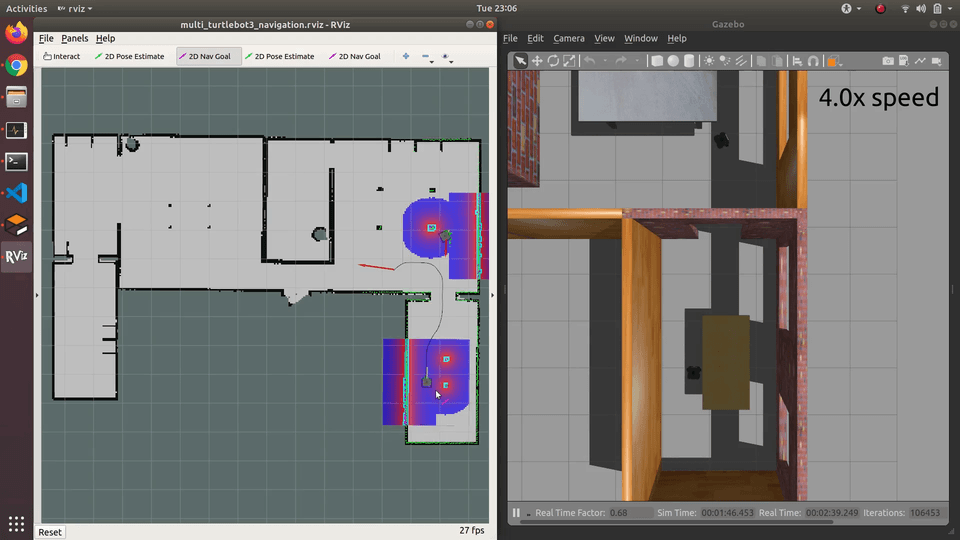The height and width of the screenshot is (540, 960).
Task: Activate the Interact tool in RViz
Action: [x=62, y=56]
